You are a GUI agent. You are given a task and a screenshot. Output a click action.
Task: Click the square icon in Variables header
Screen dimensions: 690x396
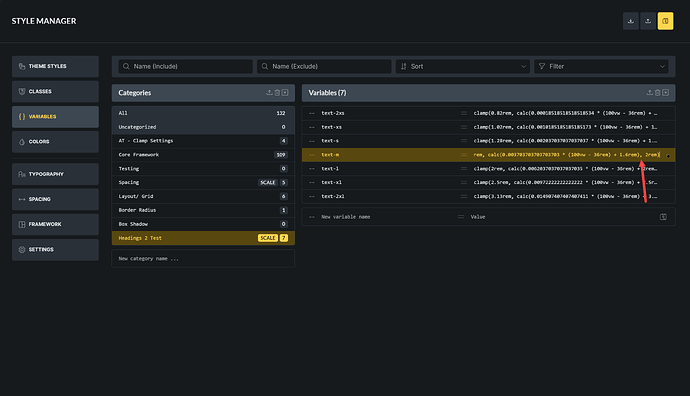[665, 93]
